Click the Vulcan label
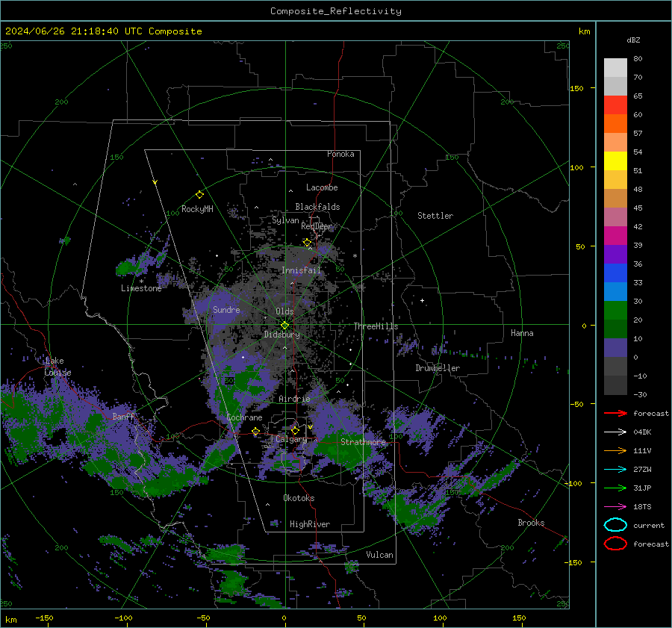Screen dimensions: 672x628 pyautogui.click(x=379, y=555)
